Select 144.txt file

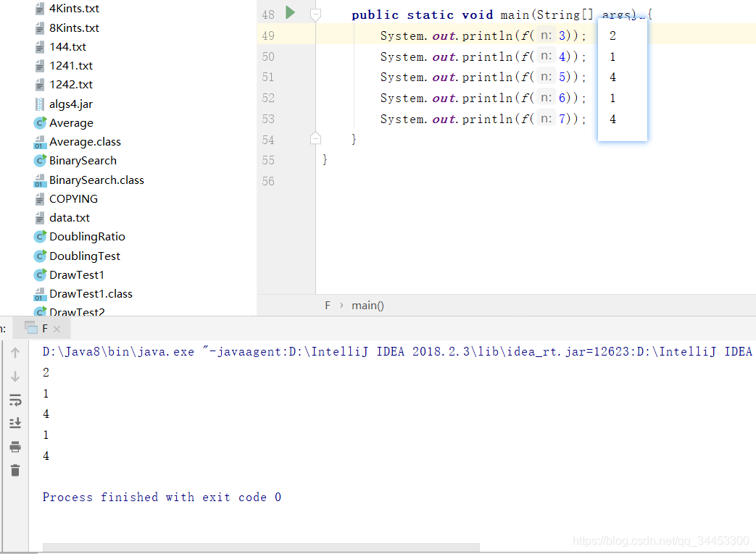click(67, 47)
